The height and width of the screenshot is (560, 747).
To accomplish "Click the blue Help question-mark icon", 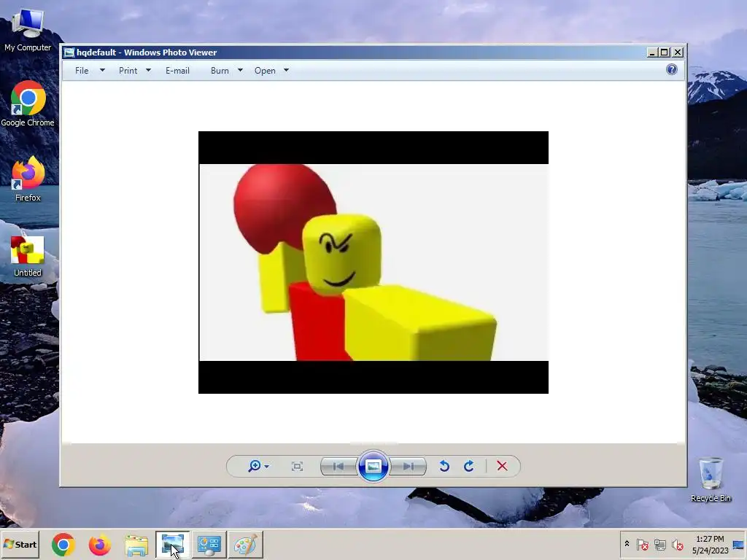I will pos(672,69).
